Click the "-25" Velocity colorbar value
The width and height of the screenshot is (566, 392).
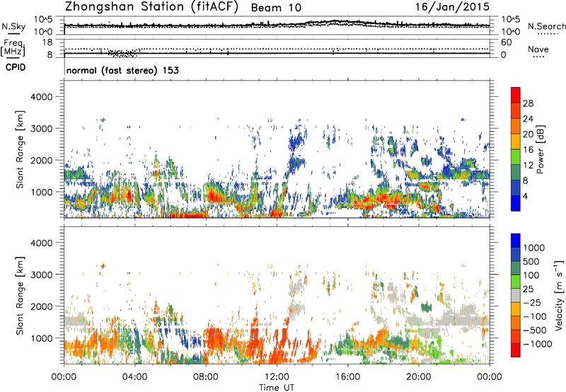(x=531, y=302)
